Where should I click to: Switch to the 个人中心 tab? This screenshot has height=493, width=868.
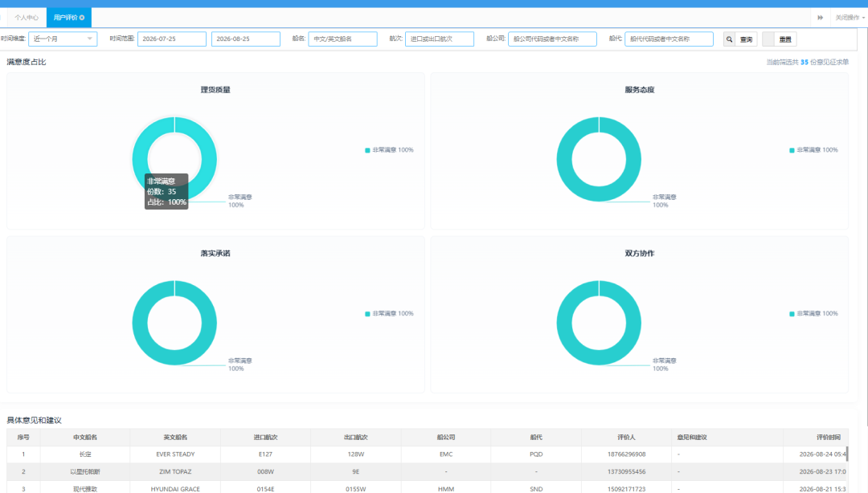(x=26, y=18)
